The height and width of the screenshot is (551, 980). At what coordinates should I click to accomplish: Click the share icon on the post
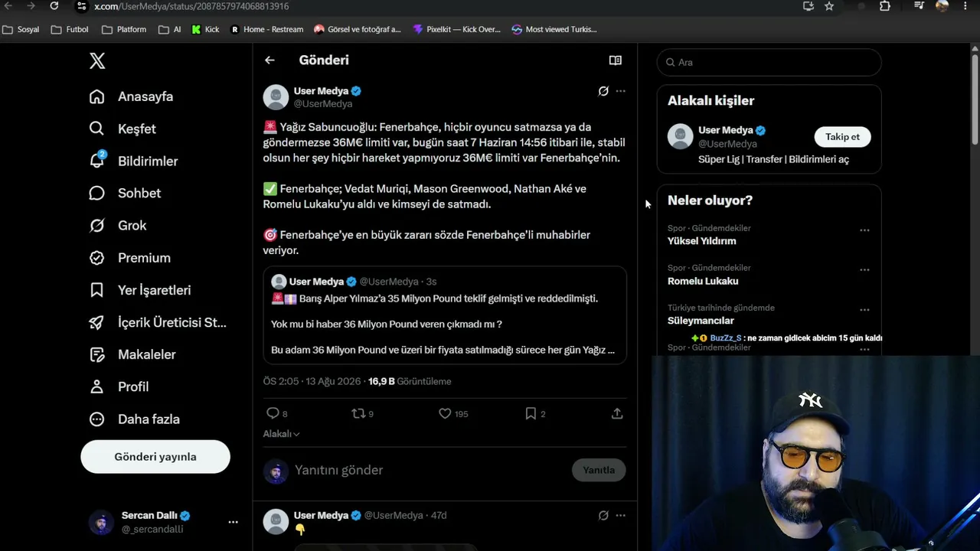point(617,413)
